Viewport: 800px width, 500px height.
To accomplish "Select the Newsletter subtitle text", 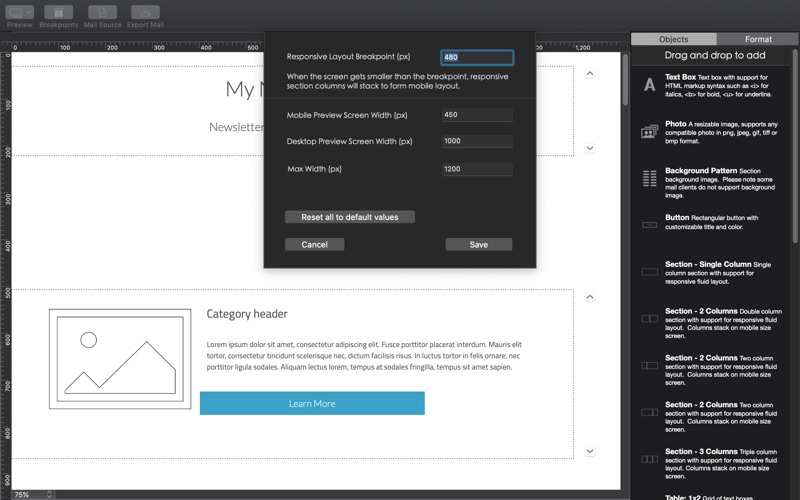I will tap(236, 127).
